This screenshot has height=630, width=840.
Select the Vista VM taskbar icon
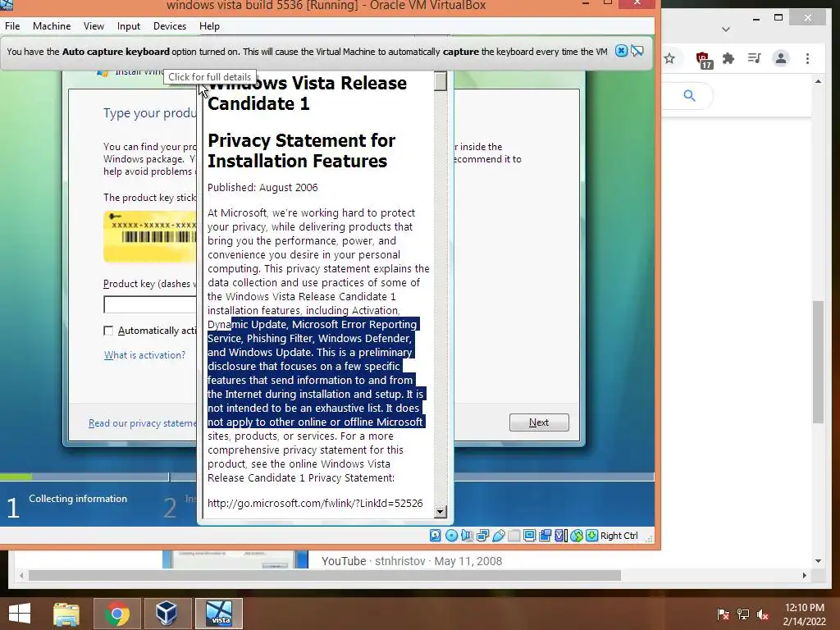(218, 614)
